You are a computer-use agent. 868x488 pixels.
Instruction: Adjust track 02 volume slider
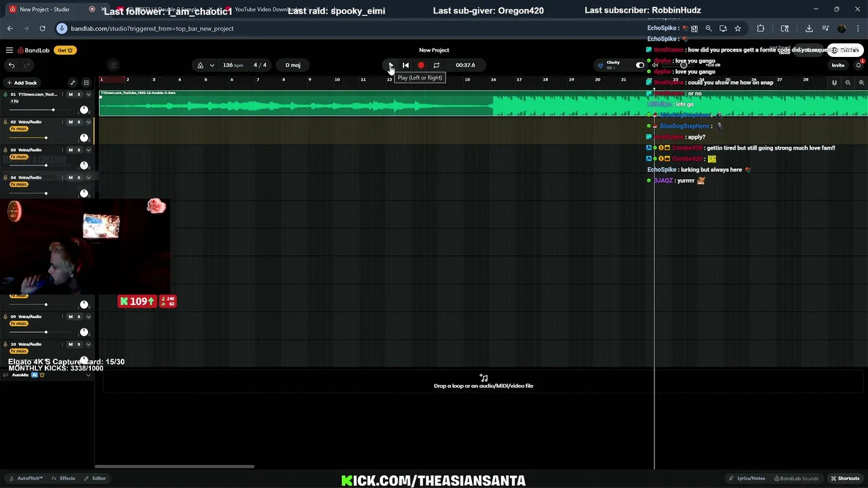[42, 138]
